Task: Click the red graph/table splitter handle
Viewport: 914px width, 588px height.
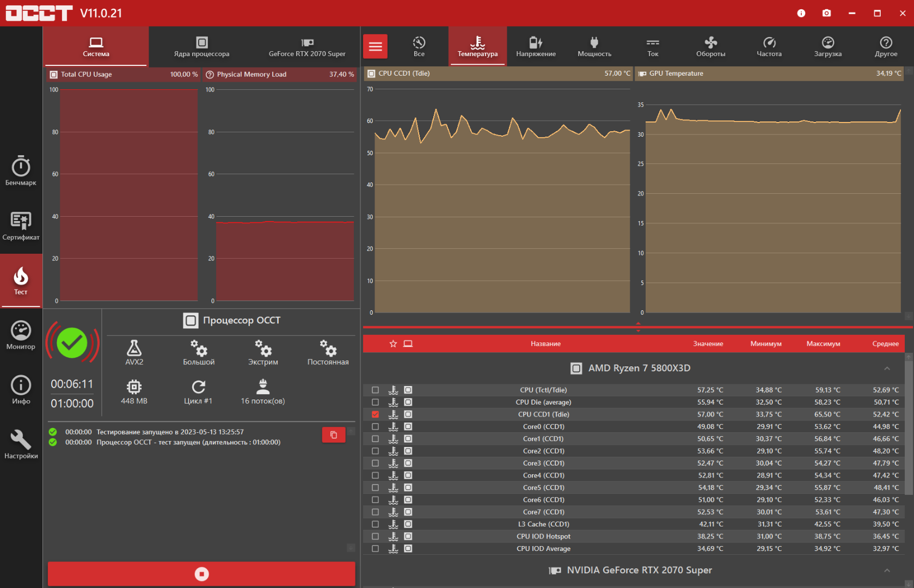Action: click(638, 327)
